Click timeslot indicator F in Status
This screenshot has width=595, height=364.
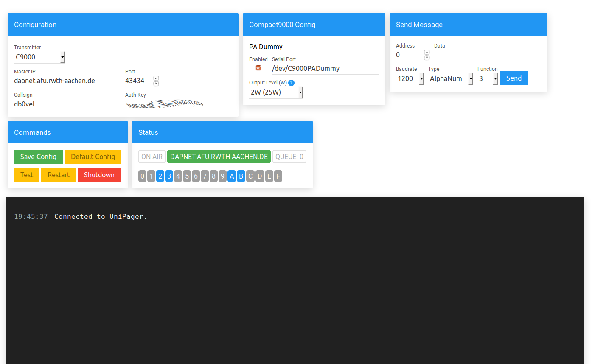pos(278,176)
